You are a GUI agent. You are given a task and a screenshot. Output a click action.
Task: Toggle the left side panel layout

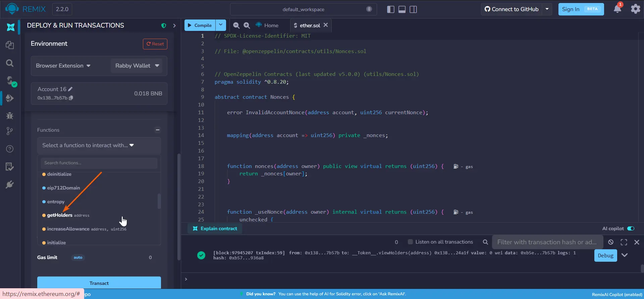[x=391, y=9]
